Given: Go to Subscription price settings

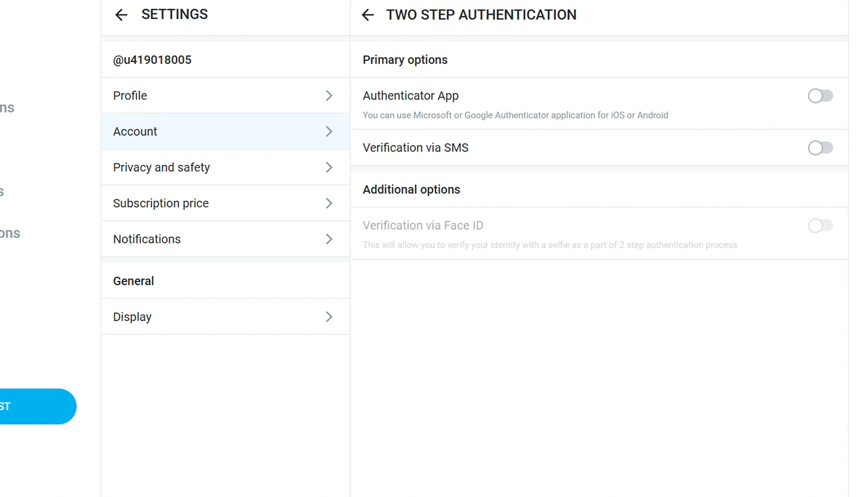Looking at the screenshot, I should click(225, 203).
